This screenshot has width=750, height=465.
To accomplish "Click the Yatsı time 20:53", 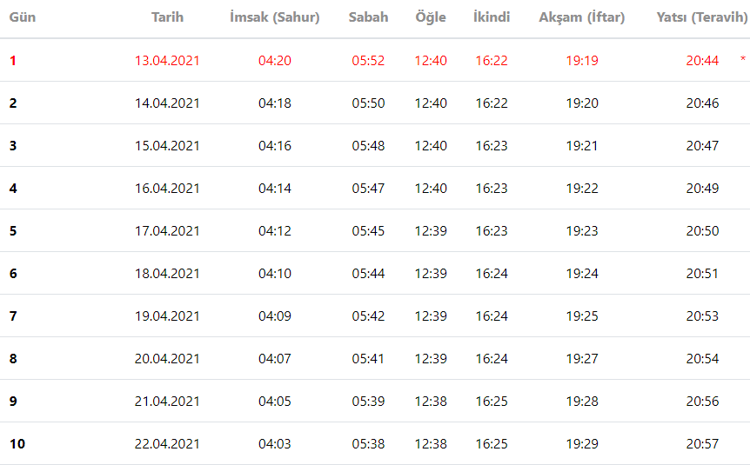I will 702,315.
